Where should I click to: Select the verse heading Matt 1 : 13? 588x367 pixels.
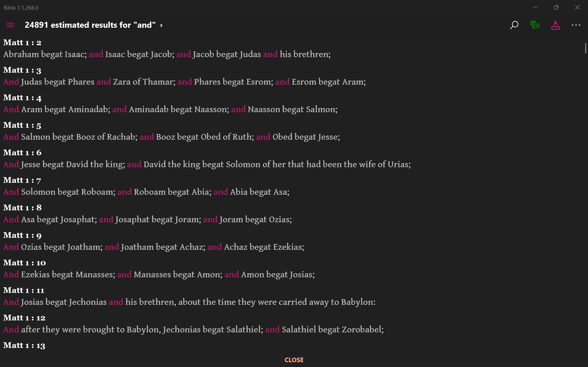24,345
